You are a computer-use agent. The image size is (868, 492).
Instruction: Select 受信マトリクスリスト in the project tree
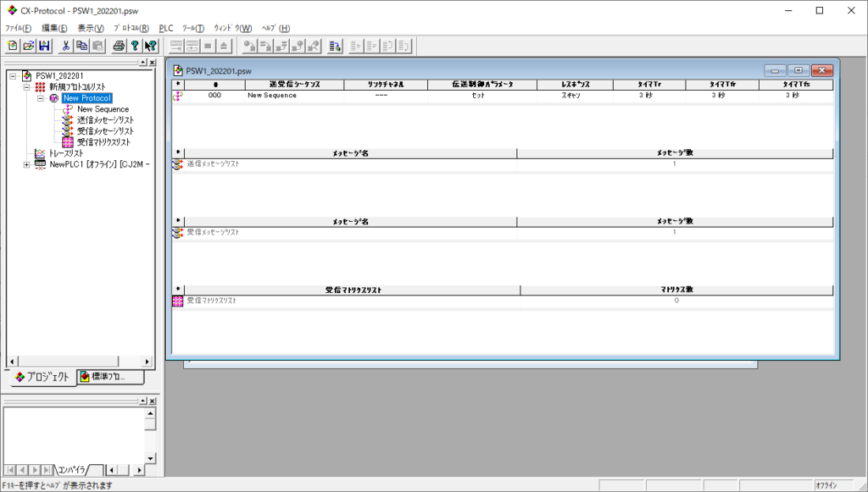pyautogui.click(x=104, y=142)
